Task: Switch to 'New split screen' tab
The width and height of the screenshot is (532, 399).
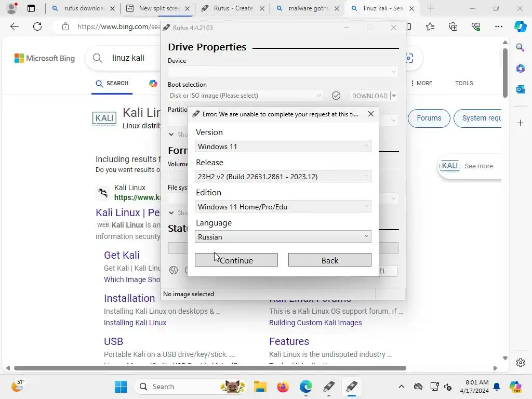Action: point(157,8)
